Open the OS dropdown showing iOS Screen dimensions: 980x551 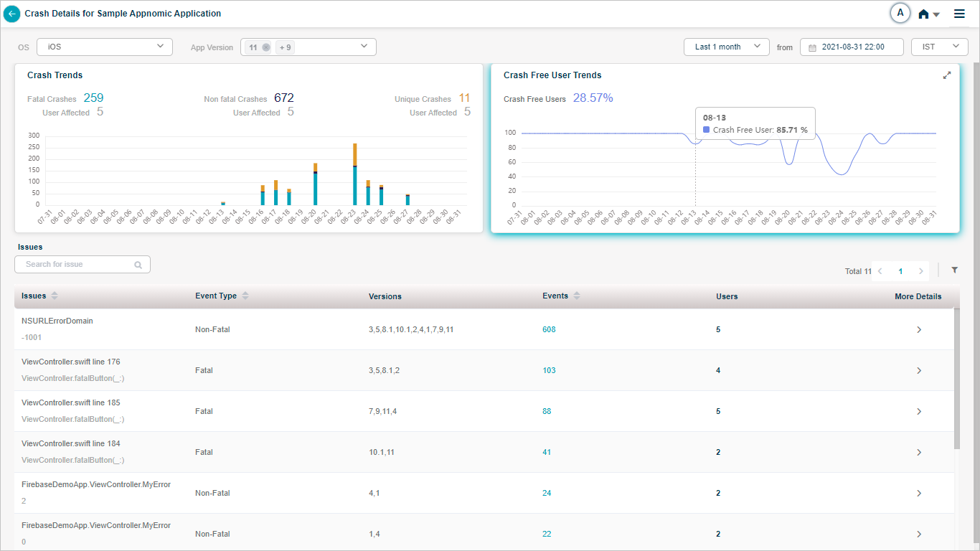pyautogui.click(x=105, y=47)
